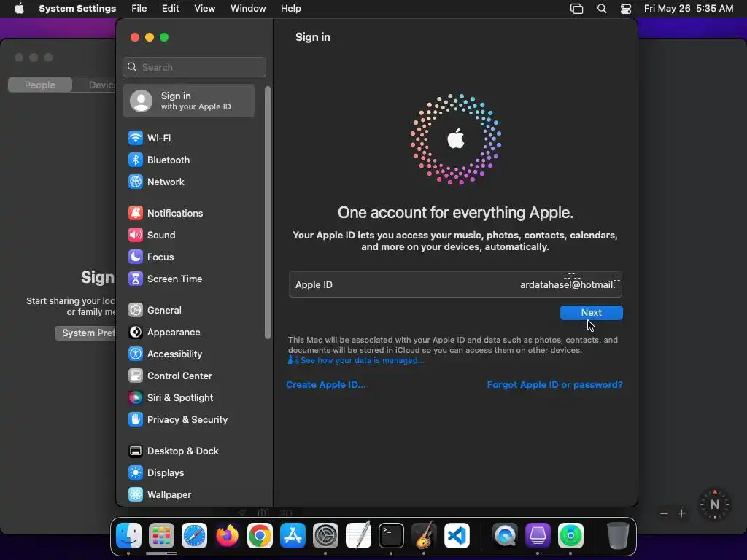
Task: Open the Edit menu
Action: (170, 9)
